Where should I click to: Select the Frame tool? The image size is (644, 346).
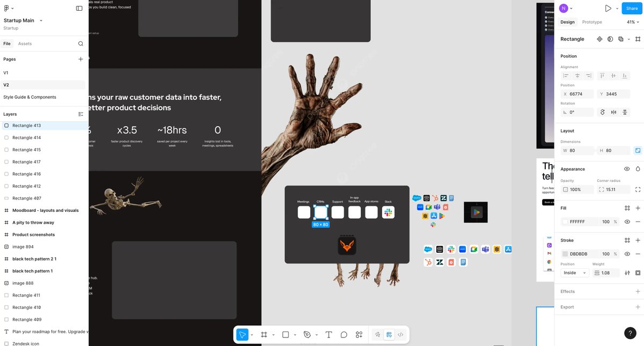click(264, 335)
